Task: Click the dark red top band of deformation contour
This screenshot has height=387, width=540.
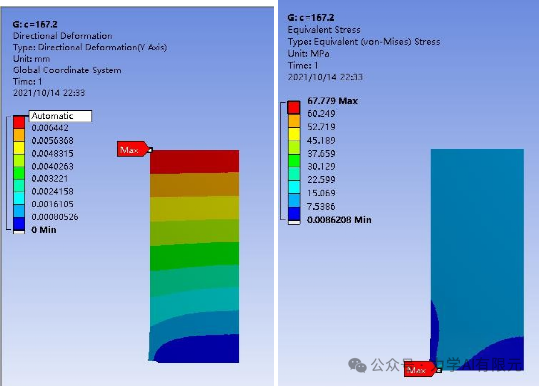Action: tap(195, 161)
